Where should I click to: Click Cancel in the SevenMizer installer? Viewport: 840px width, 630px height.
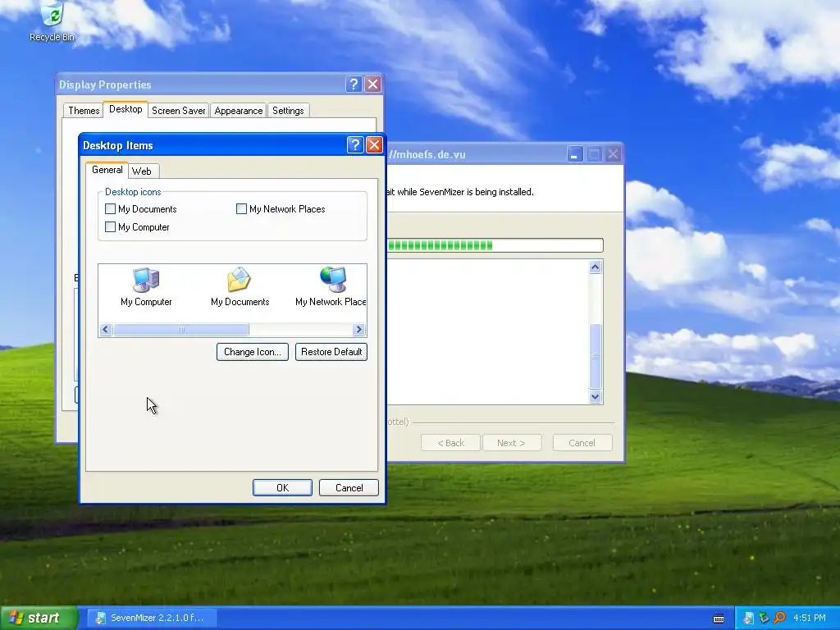(x=582, y=443)
